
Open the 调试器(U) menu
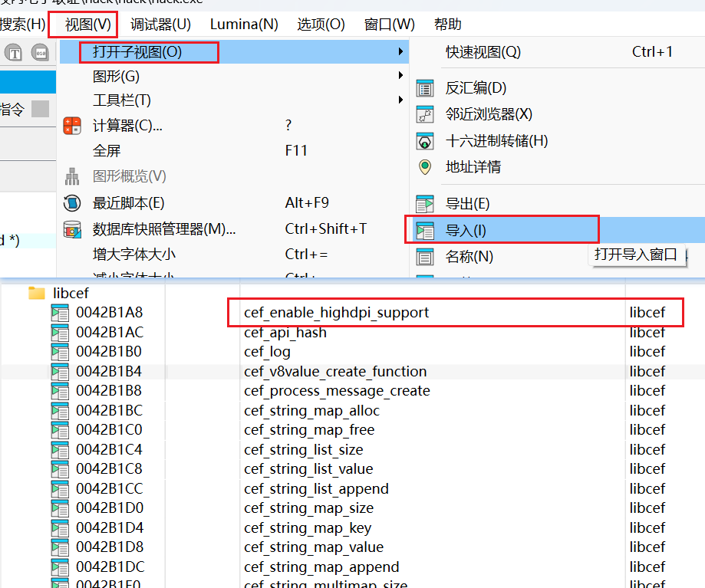click(160, 25)
